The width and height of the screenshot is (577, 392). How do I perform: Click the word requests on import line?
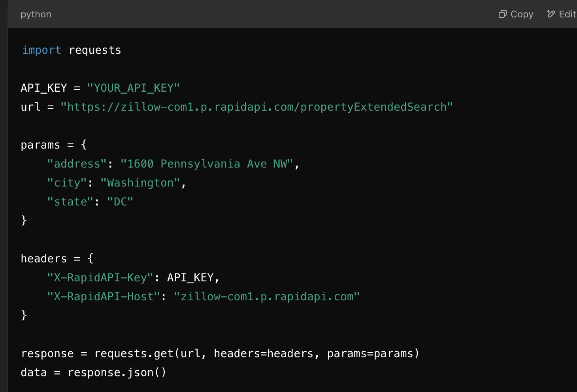(x=95, y=50)
